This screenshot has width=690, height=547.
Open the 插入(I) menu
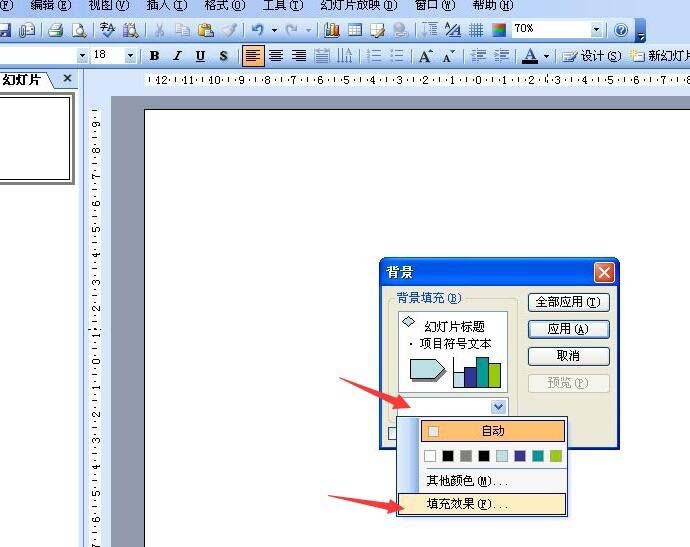(167, 6)
